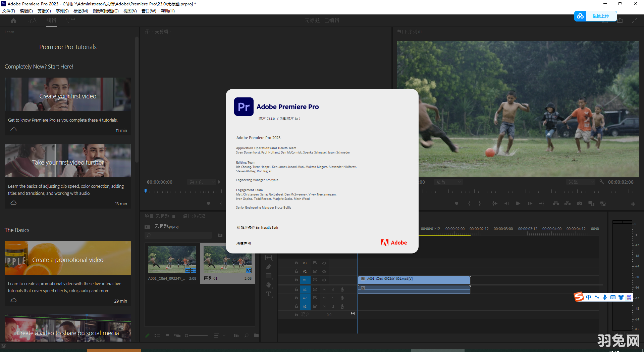Click the Home icon in the header bar
644x352 pixels.
coord(13,20)
